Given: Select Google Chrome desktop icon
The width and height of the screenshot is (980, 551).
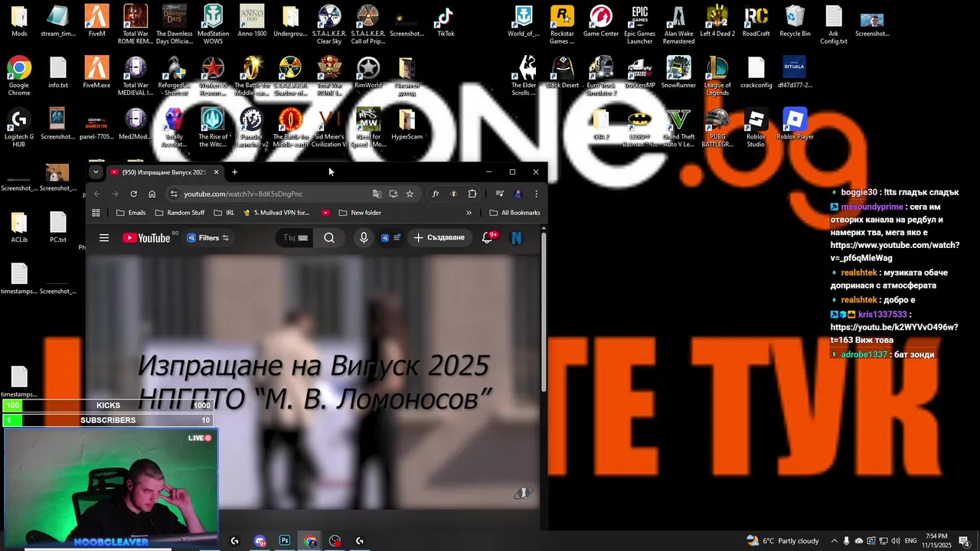Looking at the screenshot, I should tap(19, 77).
